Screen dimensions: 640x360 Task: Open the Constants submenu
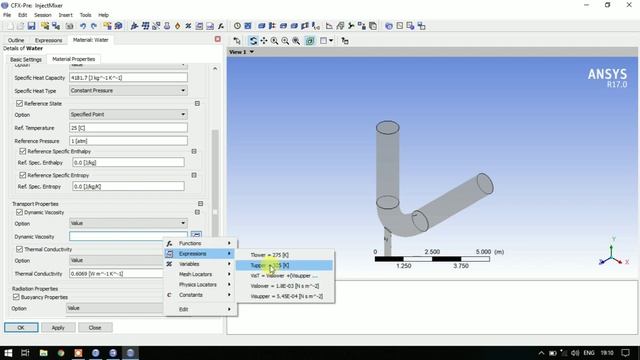(200, 295)
